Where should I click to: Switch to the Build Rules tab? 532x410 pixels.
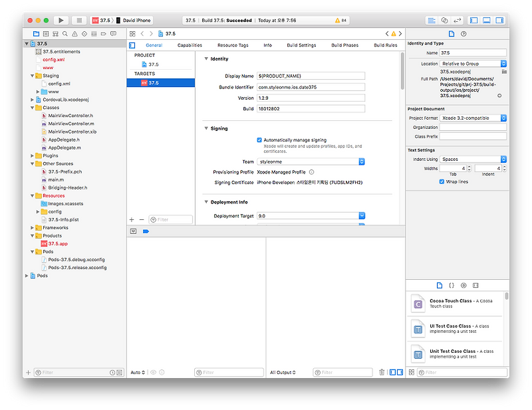tap(386, 45)
